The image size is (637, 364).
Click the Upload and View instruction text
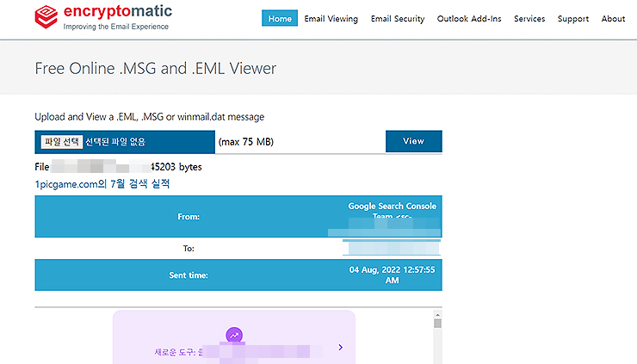coord(150,117)
